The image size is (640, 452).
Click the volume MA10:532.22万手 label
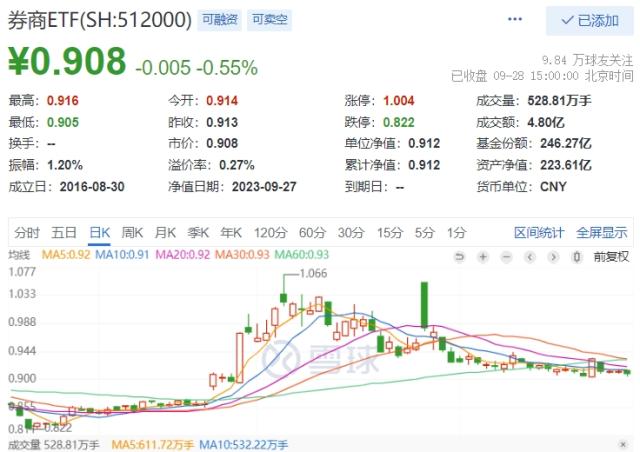click(x=243, y=444)
